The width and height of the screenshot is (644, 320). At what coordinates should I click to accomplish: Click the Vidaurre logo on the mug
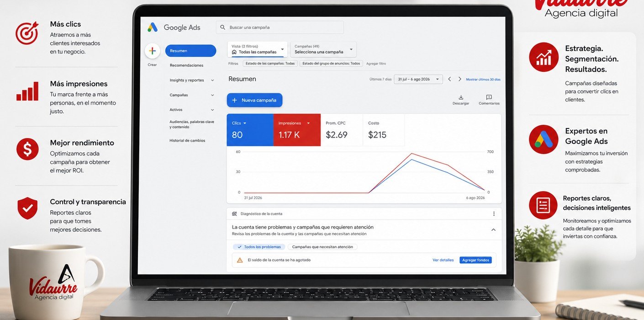tap(53, 282)
